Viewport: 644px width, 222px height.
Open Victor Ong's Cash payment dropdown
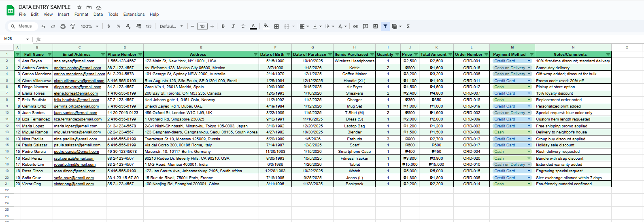[529, 184]
